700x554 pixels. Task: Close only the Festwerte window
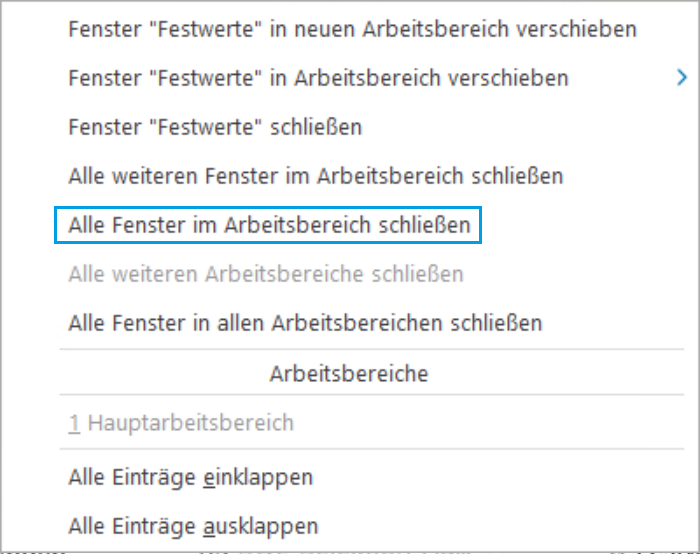point(215,127)
